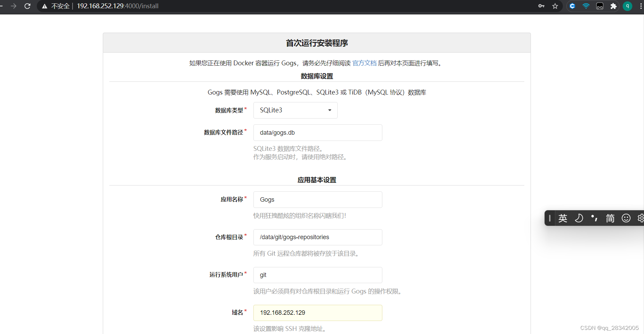Click the 域名 label
The height and width of the screenshot is (334, 644).
[x=237, y=312]
